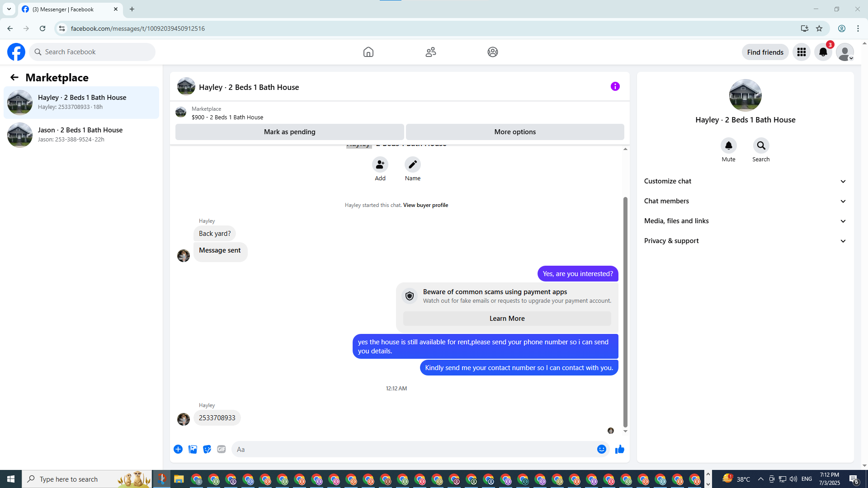Edit chat name with pencil icon
This screenshot has height=488, width=868.
click(412, 164)
